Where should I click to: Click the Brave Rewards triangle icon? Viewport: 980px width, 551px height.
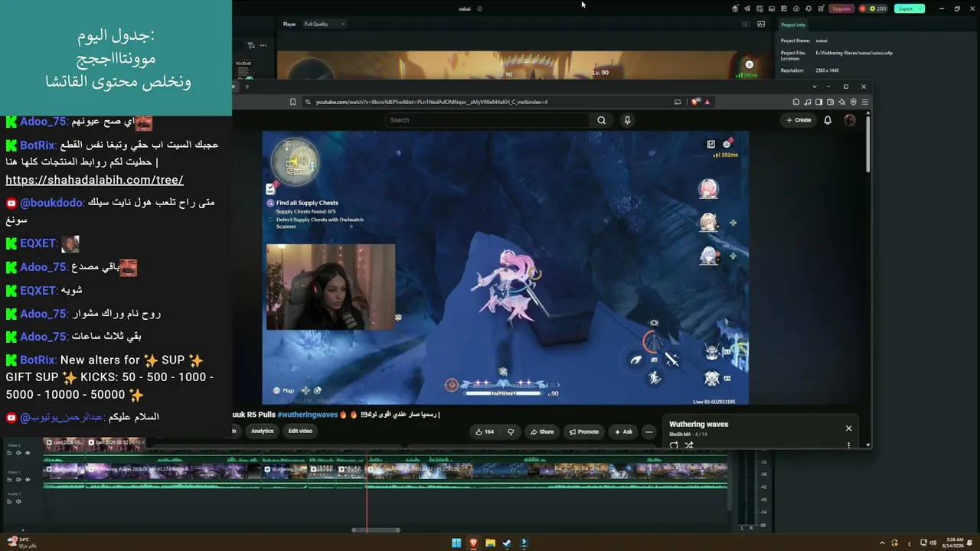tap(707, 102)
